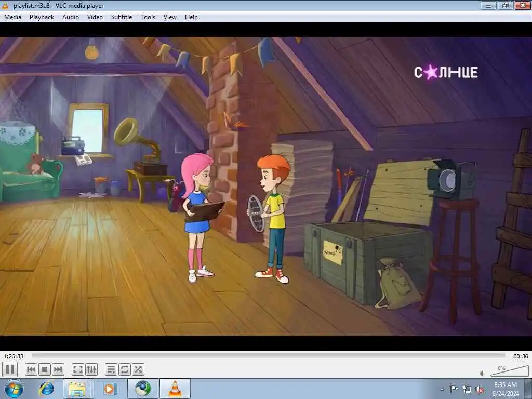Mute audio via speaker icon

coord(483,373)
